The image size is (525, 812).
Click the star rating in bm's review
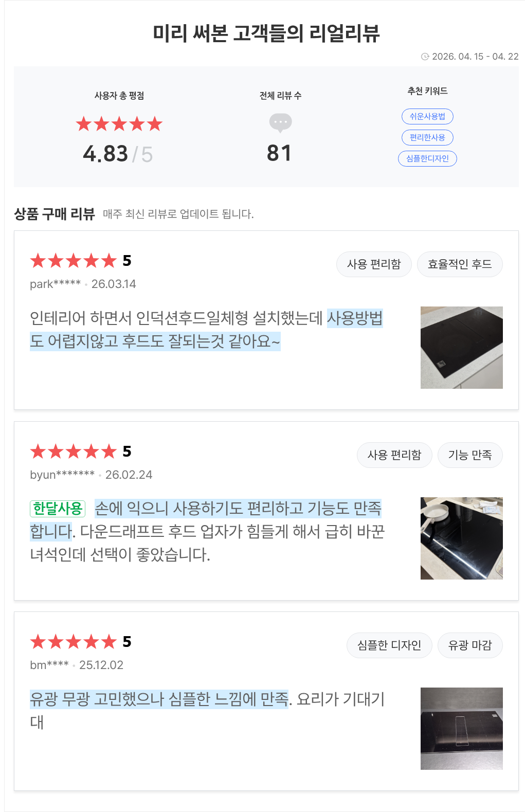(73, 642)
